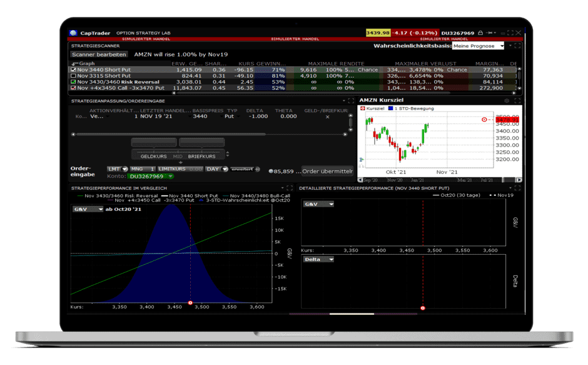Click the price offset stepper arrows beside Briefkurs
Image resolution: width=588 pixels, height=365 pixels.
pyautogui.click(x=227, y=154)
